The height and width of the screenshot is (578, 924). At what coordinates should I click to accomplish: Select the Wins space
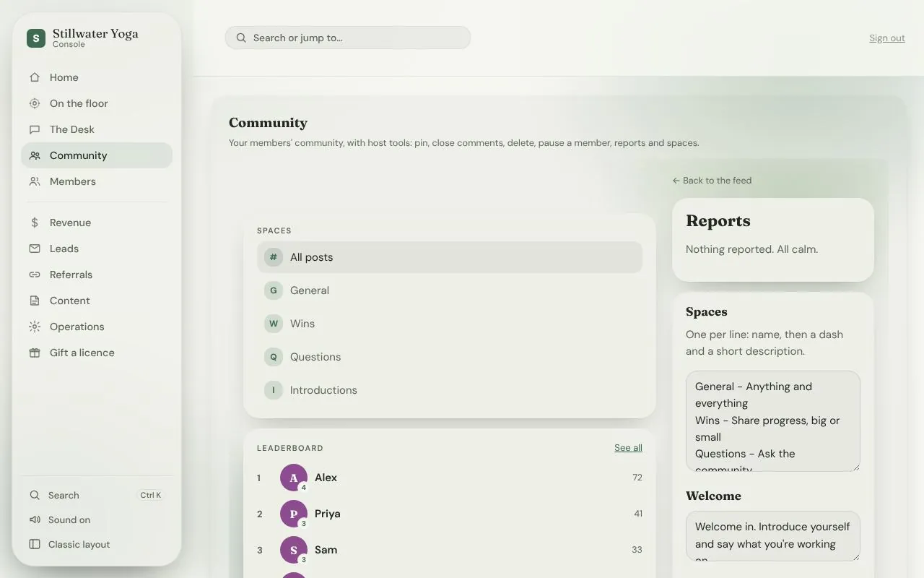point(450,324)
